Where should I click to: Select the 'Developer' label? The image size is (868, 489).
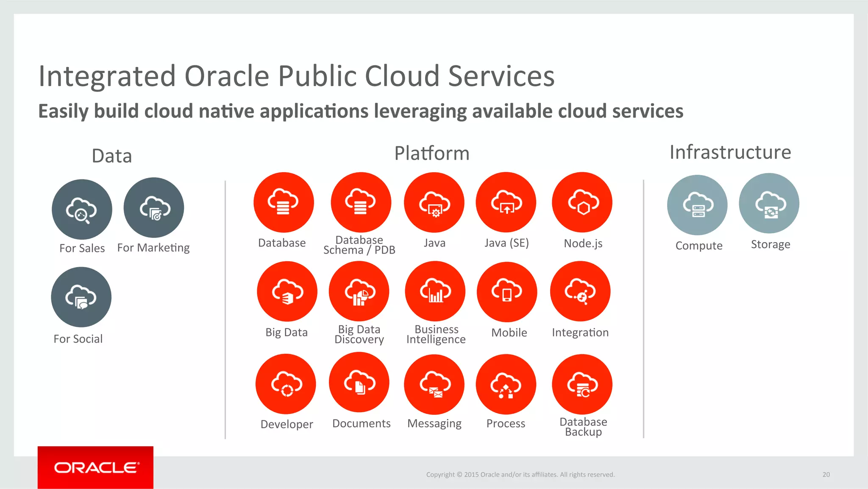[x=287, y=424]
